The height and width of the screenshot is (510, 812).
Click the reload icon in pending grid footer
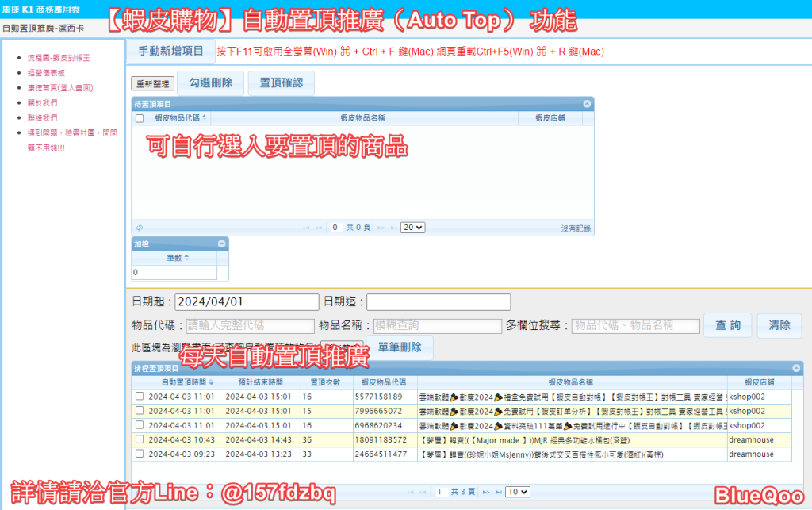[139, 228]
